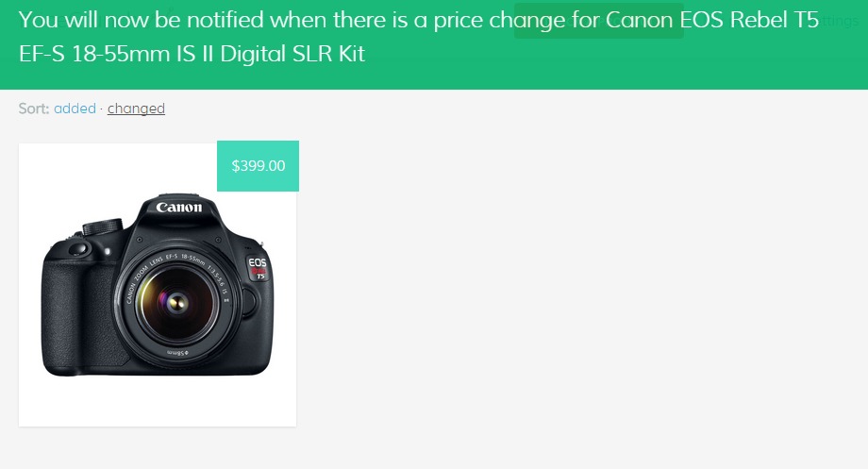Sort tracked items by added
The image size is (868, 469).
[75, 108]
